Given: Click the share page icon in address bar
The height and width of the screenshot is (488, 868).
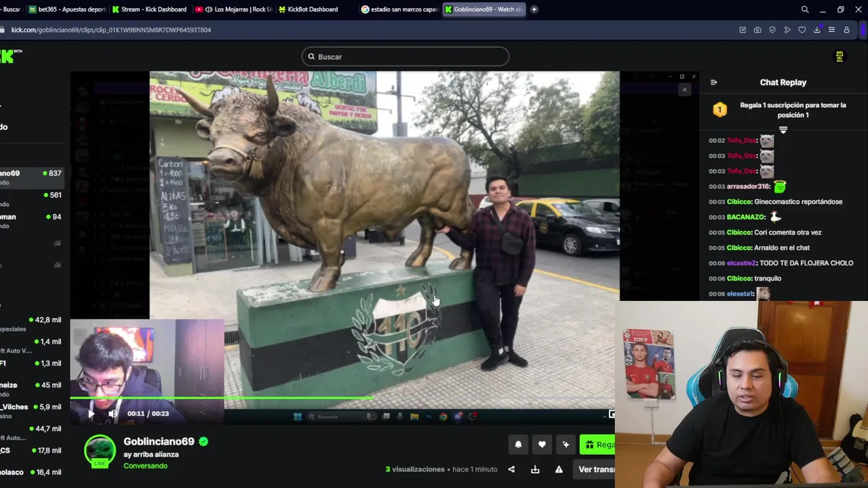Looking at the screenshot, I should click(743, 30).
